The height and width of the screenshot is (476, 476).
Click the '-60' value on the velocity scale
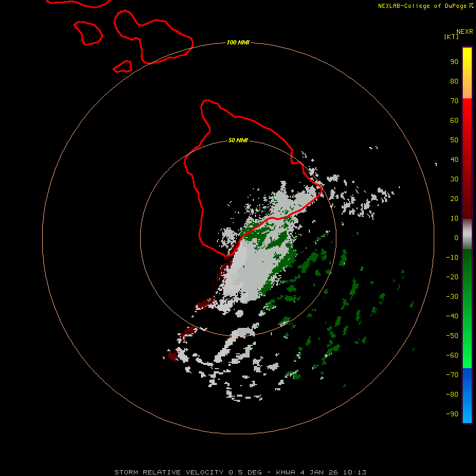[452, 355]
